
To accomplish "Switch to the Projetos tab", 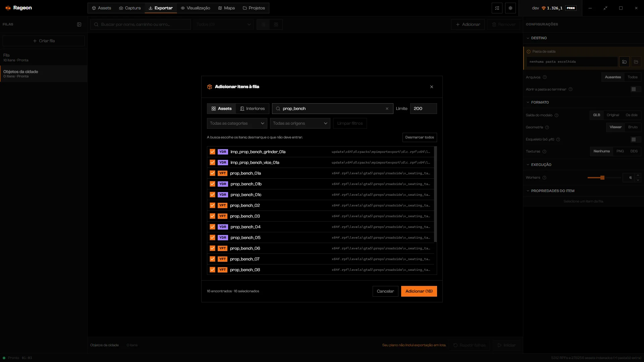I will 254,8.
